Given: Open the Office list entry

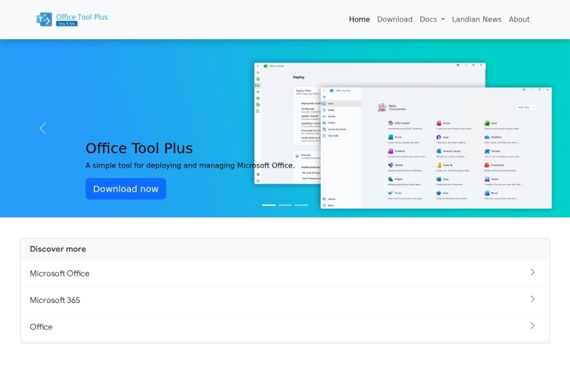Looking at the screenshot, I should pyautogui.click(x=285, y=326).
